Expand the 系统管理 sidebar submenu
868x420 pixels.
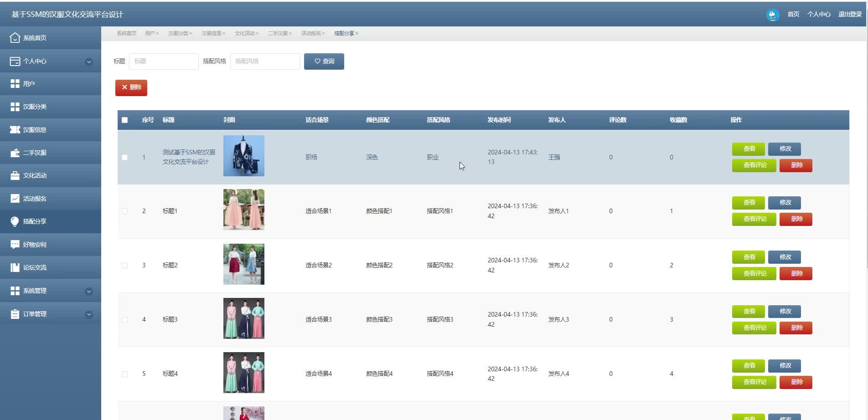click(x=89, y=291)
